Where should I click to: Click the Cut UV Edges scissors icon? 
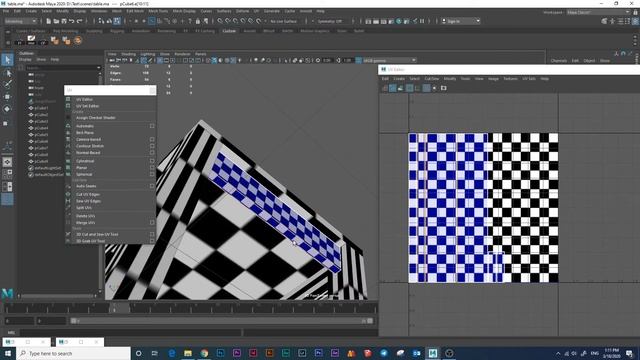(x=68, y=194)
